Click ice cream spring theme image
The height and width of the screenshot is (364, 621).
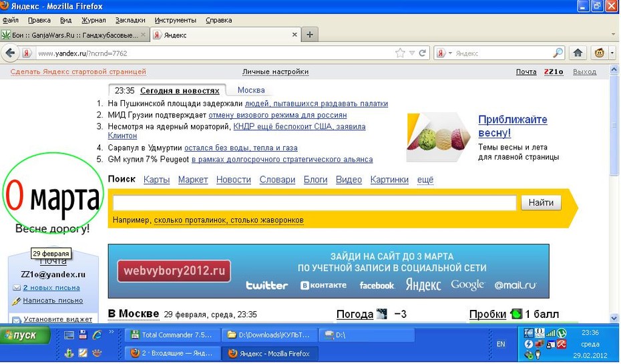tap(437, 138)
